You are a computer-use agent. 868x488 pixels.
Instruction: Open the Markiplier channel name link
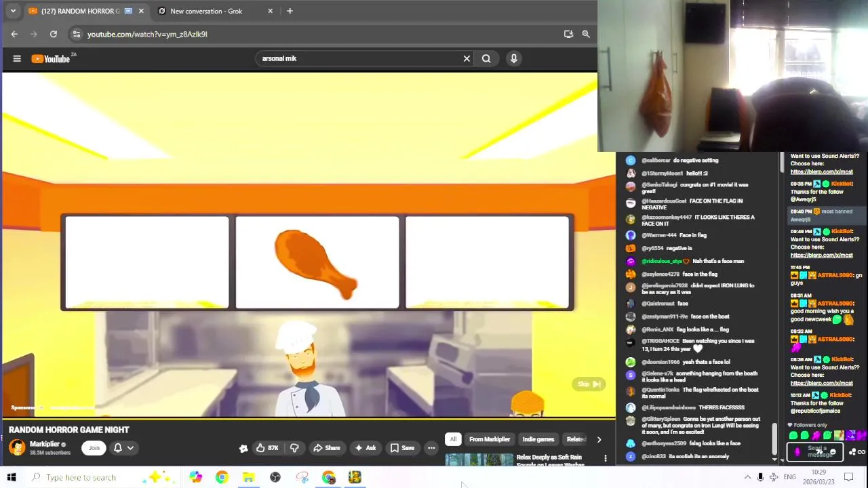coord(45,444)
